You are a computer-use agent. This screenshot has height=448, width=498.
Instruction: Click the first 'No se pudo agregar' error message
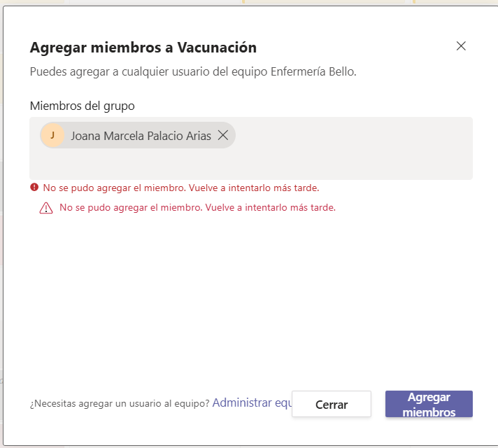click(181, 188)
